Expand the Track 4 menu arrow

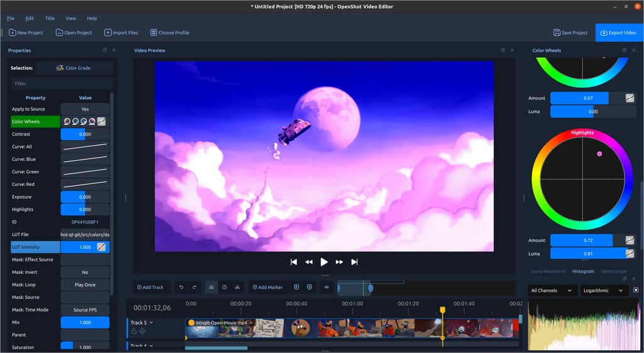(151, 346)
